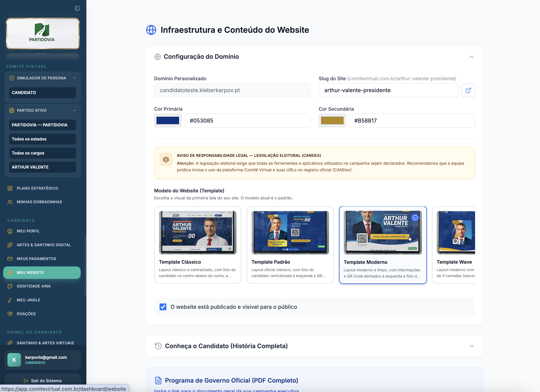Click the Meu Jingle music note icon

coord(10,300)
